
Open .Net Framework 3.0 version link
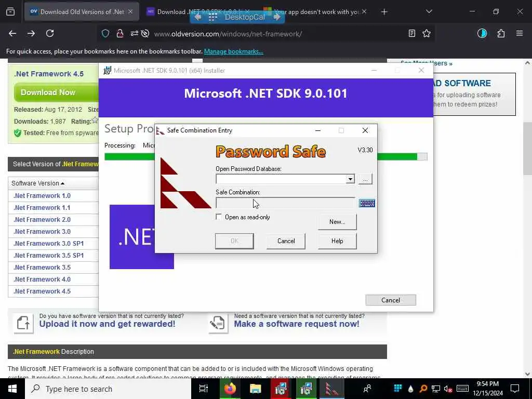42,231
